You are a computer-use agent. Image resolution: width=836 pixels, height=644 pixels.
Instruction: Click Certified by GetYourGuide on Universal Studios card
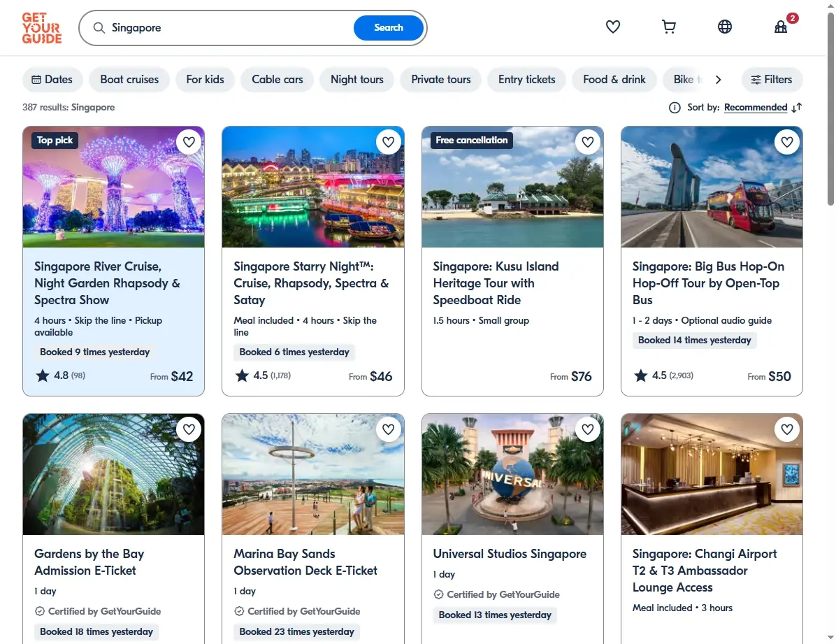(497, 594)
